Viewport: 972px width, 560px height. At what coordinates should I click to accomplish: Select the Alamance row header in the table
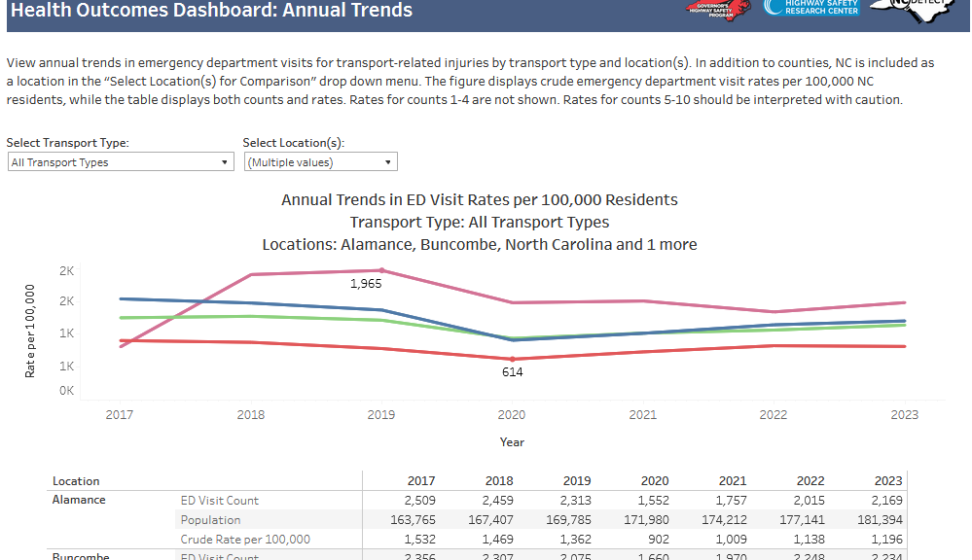(79, 501)
